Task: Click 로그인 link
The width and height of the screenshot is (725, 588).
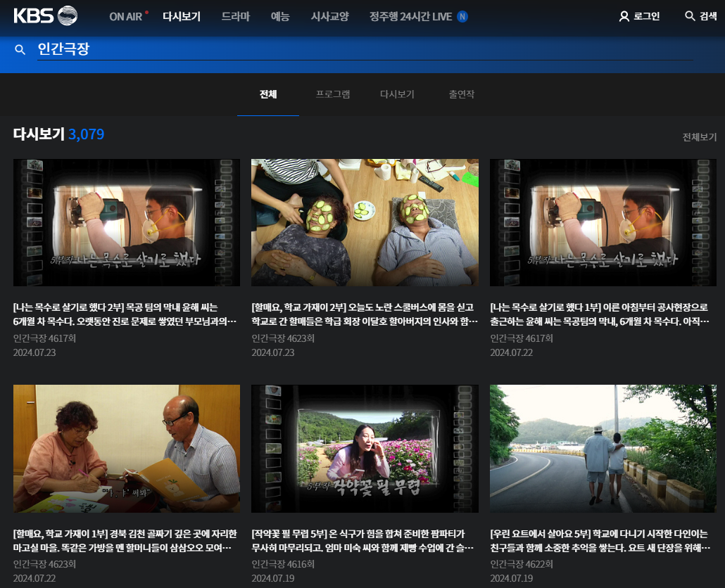Action: pyautogui.click(x=646, y=16)
